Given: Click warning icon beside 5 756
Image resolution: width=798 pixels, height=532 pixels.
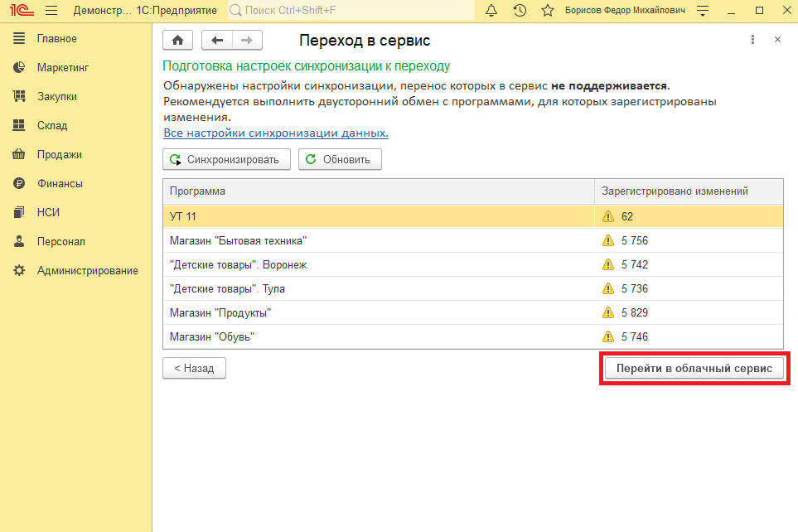Looking at the screenshot, I should pyautogui.click(x=608, y=240).
